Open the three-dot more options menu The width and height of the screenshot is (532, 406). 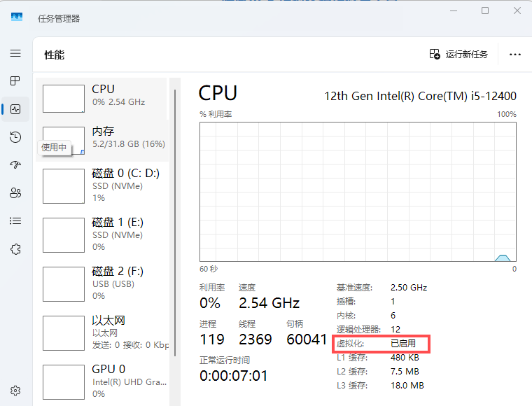[x=515, y=55]
